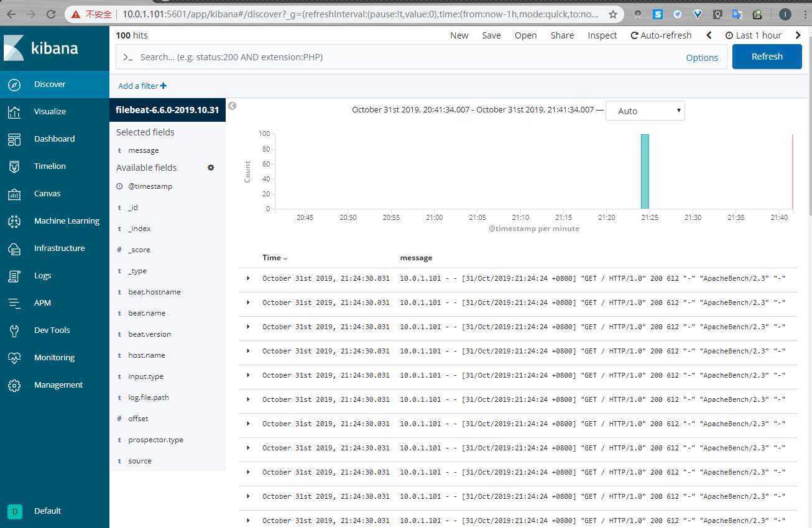Click Save in top menu
This screenshot has width=812, height=528.
[x=491, y=35]
